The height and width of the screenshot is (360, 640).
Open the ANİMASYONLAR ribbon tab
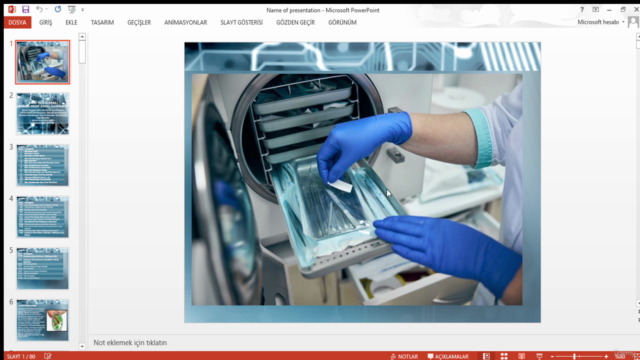tap(186, 22)
